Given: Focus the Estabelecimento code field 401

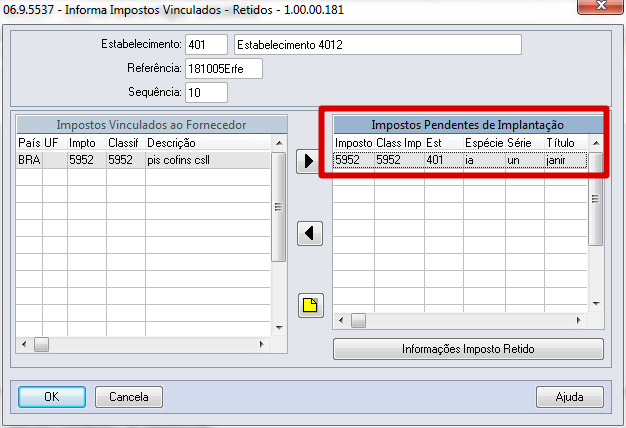Looking at the screenshot, I should 206,44.
